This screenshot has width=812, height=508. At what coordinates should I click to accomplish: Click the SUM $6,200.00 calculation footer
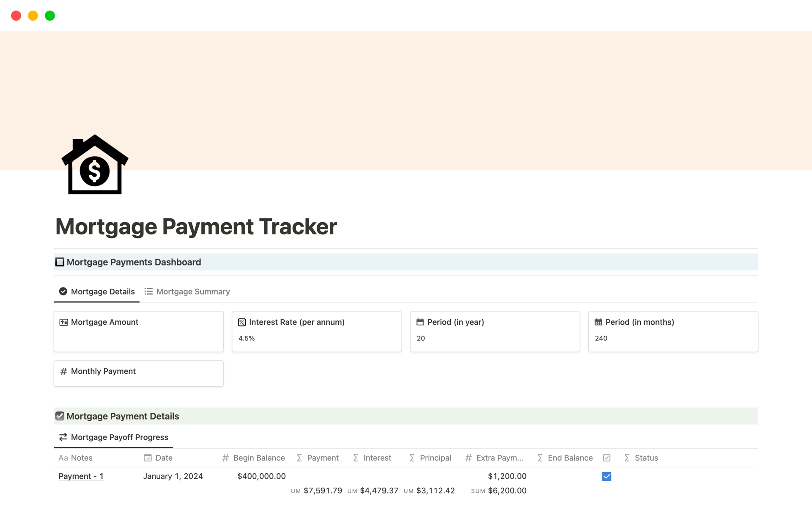click(x=498, y=490)
